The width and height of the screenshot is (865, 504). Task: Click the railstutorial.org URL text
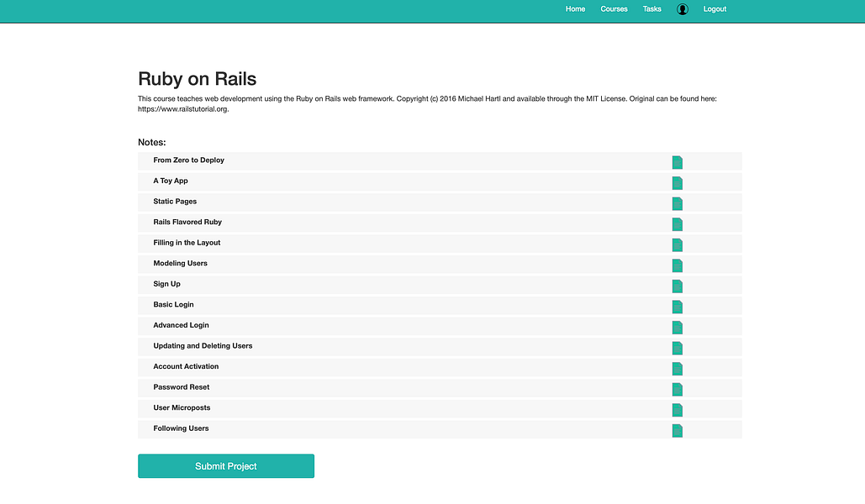point(182,109)
